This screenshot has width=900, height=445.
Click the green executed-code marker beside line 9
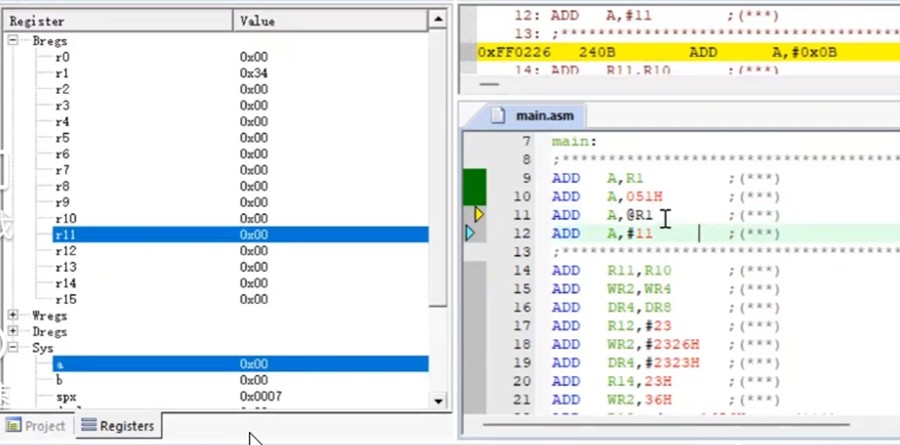pyautogui.click(x=473, y=187)
